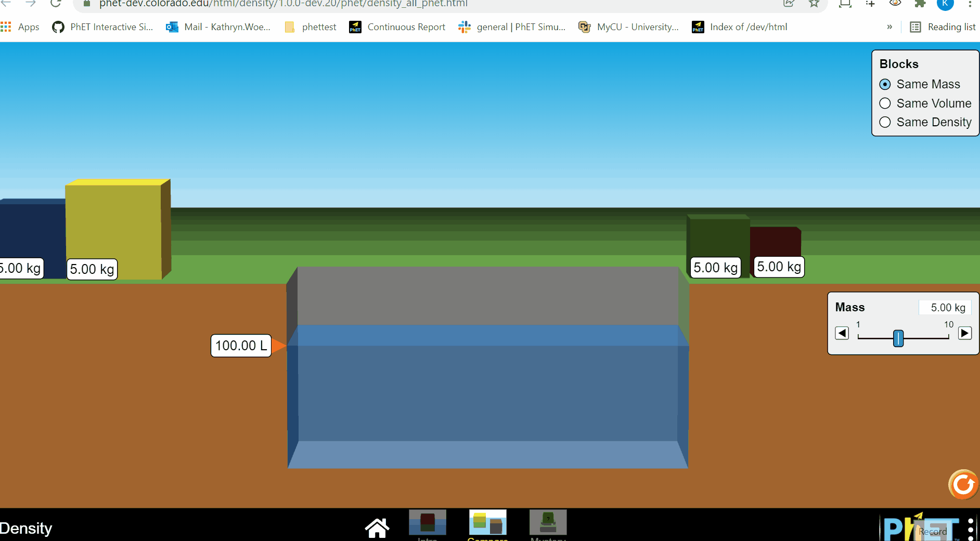The height and width of the screenshot is (541, 980).
Task: Open the phettest bookmark
Action: 318,27
